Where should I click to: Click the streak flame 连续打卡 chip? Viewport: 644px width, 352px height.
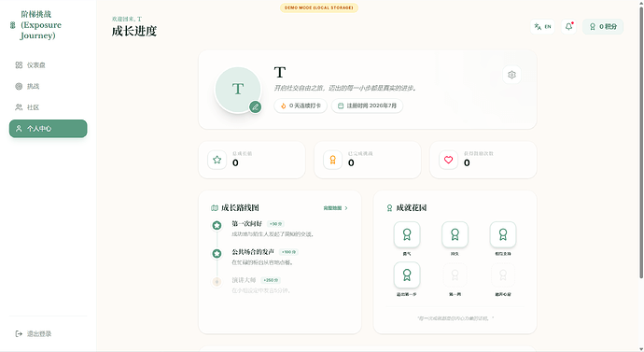coord(301,106)
